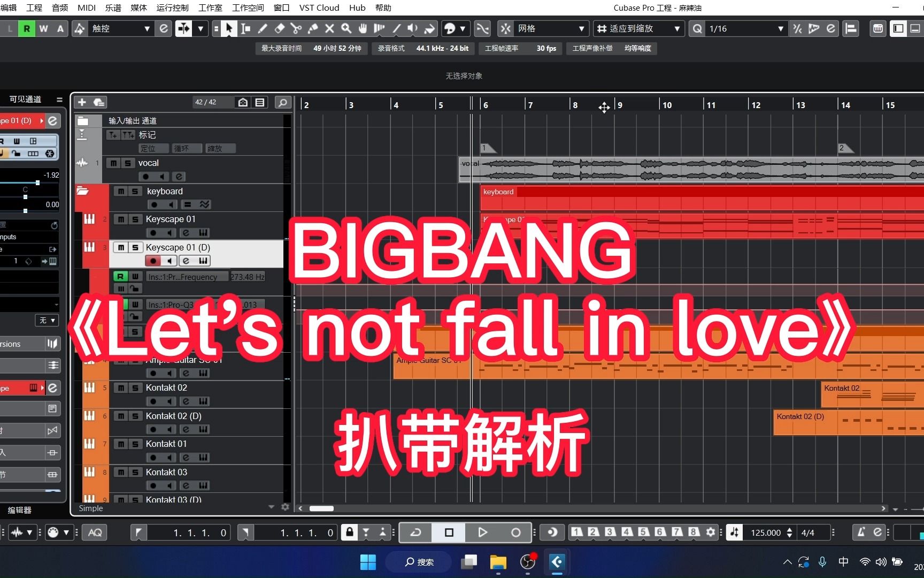Click marker 2 on the marker track

click(845, 148)
